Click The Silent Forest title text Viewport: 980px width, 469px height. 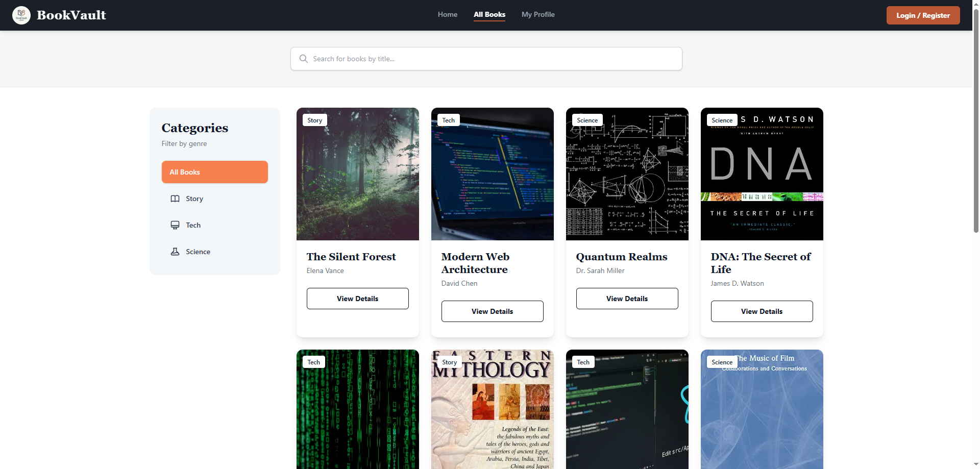(x=351, y=257)
